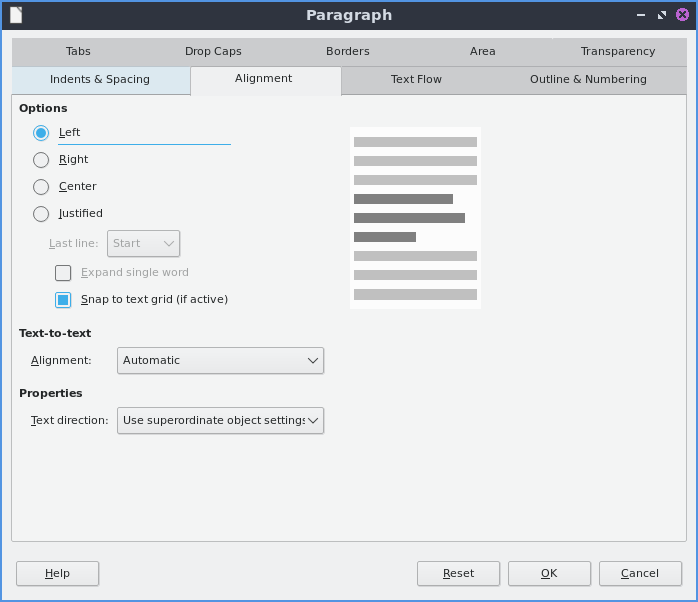The image size is (698, 602).
Task: Open the Drop Caps tab
Action: point(213,51)
